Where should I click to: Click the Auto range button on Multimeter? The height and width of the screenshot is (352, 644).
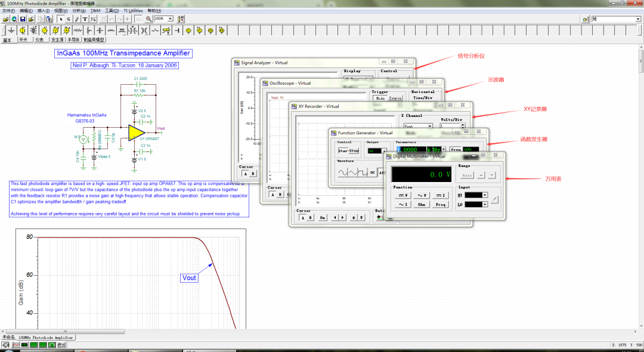pyautogui.click(x=467, y=175)
